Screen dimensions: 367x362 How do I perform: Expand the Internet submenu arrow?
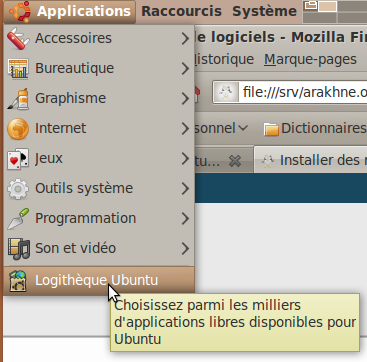click(185, 129)
